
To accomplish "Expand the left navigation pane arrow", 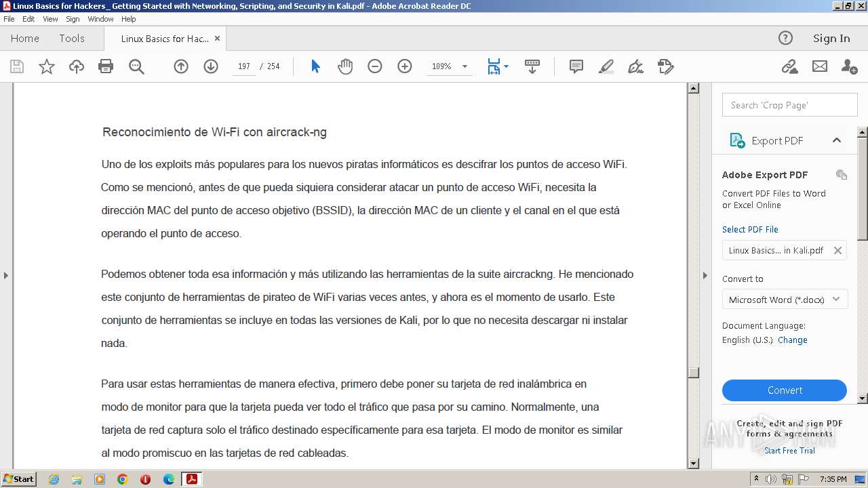I will click(x=6, y=275).
